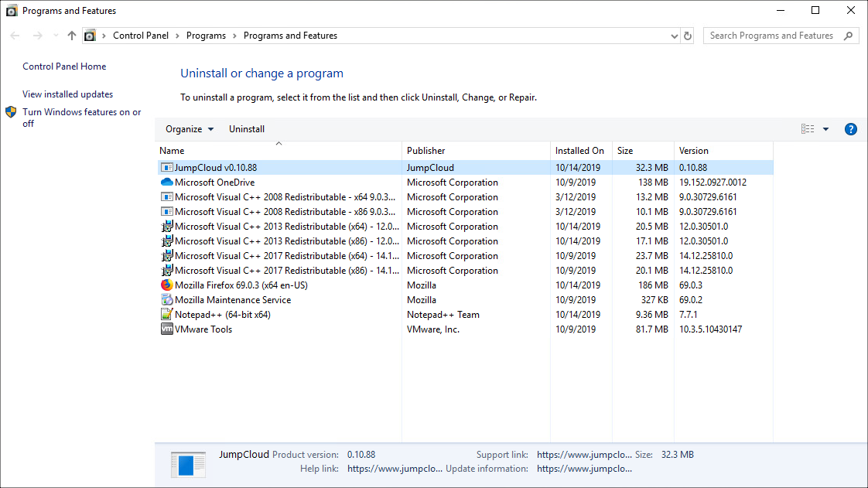Click the Search Programs and Features box
Image resolution: width=868 pixels, height=488 pixels.
(774, 36)
